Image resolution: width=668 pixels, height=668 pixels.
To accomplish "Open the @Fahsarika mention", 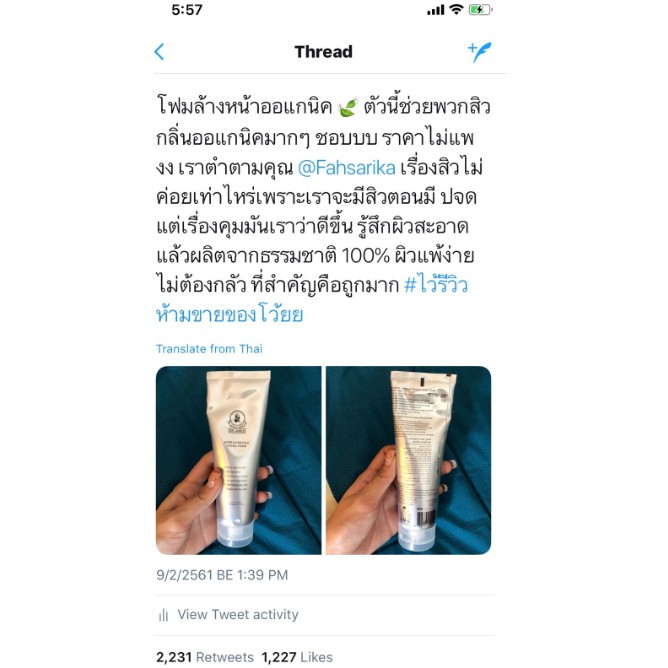I will (x=346, y=167).
